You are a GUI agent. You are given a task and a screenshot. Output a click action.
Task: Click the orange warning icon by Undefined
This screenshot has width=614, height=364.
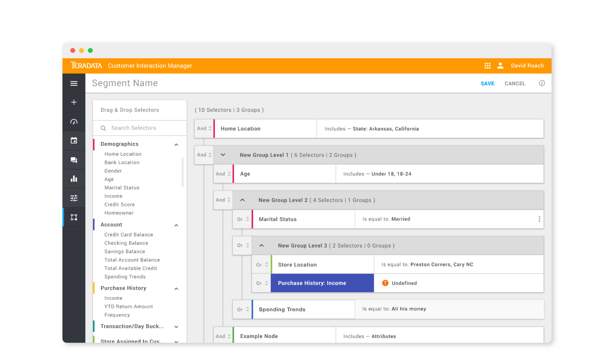(x=385, y=283)
